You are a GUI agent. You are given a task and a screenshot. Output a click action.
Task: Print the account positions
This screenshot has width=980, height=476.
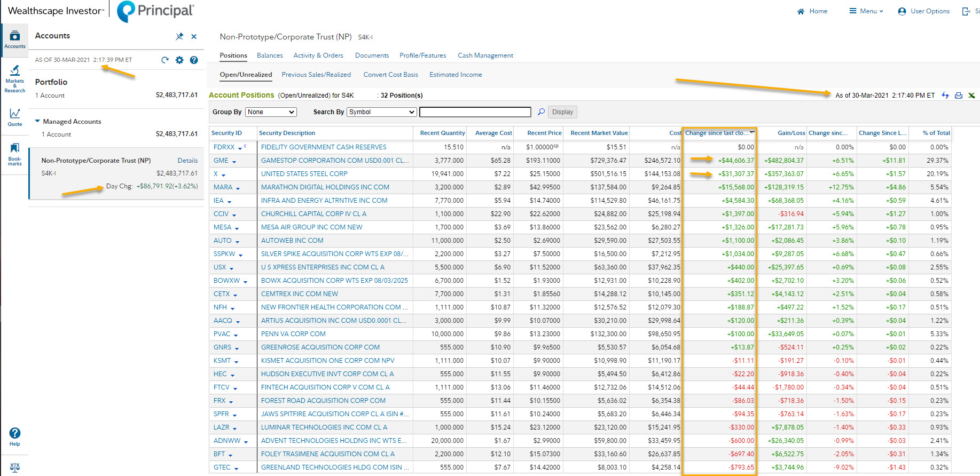pyautogui.click(x=959, y=95)
